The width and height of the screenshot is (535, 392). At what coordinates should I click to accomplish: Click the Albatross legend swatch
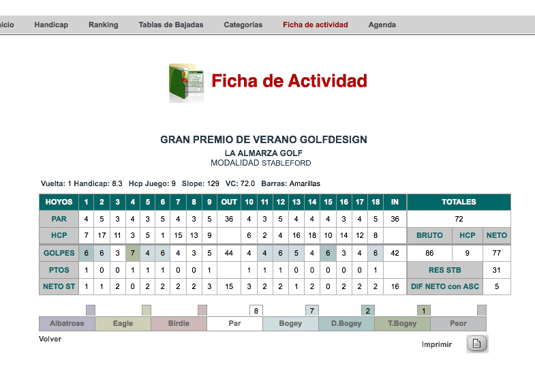coord(67,323)
